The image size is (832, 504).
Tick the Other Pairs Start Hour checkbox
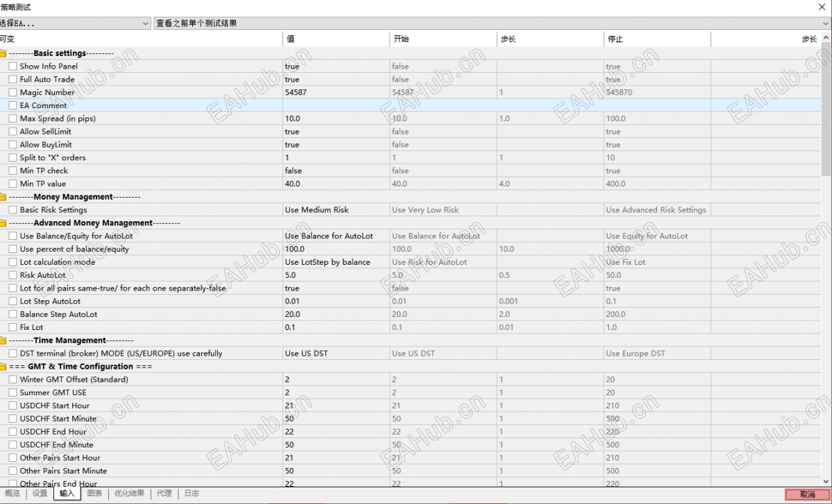12,458
